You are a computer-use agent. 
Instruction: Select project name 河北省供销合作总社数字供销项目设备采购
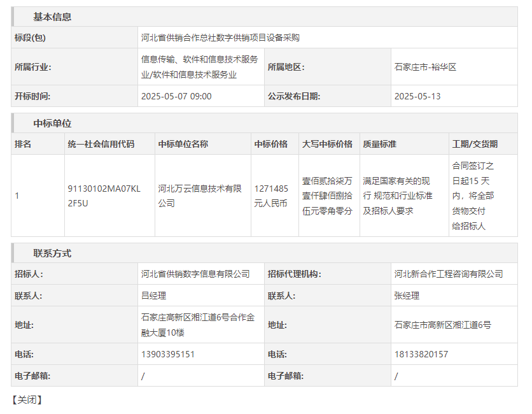coord(220,38)
